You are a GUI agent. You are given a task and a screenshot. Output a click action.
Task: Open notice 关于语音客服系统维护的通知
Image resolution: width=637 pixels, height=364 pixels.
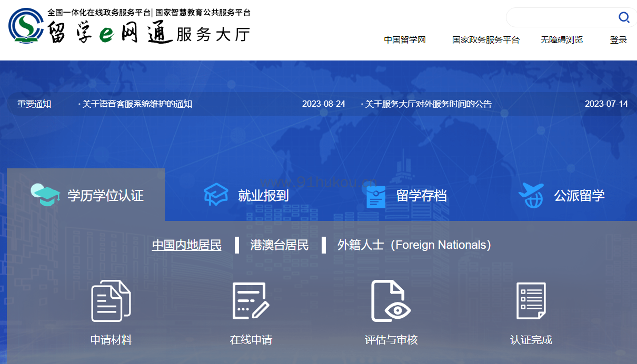pos(137,104)
